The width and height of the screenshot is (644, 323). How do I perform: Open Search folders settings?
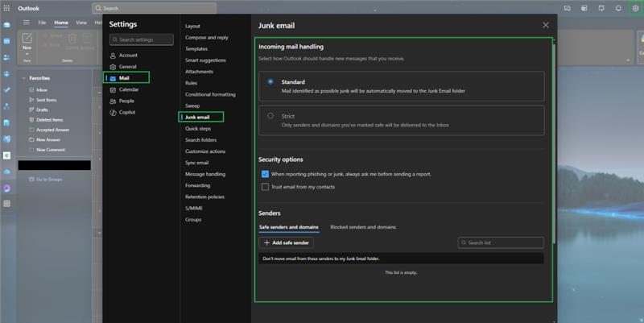pos(200,140)
